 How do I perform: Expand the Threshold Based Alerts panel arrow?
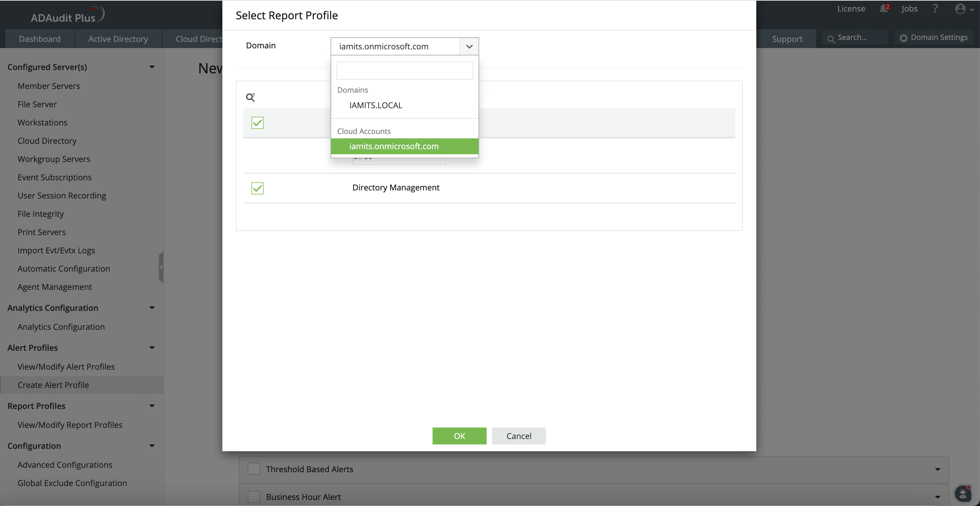tap(937, 469)
